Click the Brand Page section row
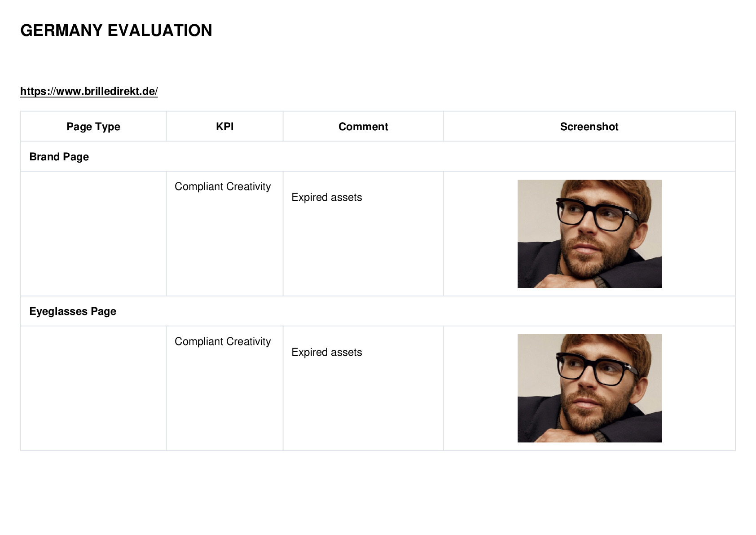The image size is (756, 535). pos(378,157)
